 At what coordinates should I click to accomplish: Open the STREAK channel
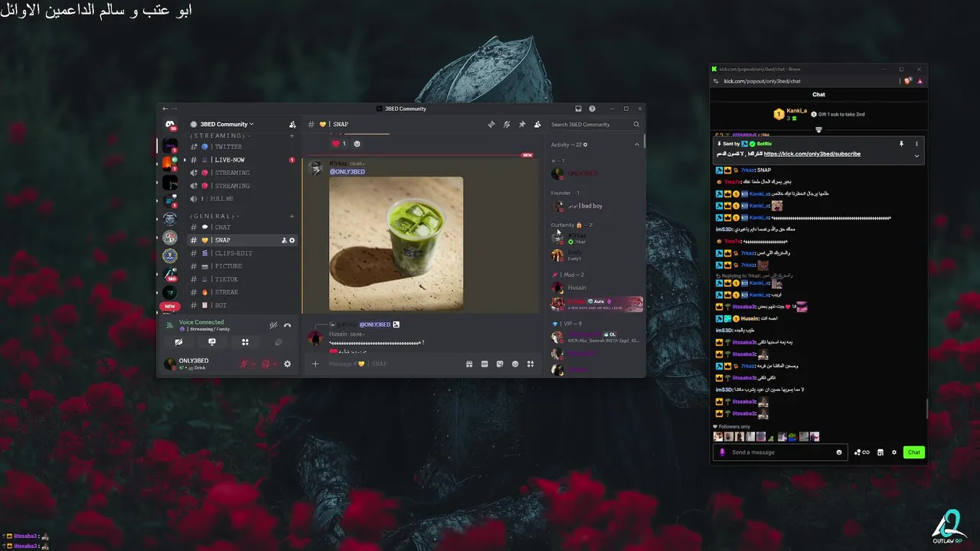point(242,292)
